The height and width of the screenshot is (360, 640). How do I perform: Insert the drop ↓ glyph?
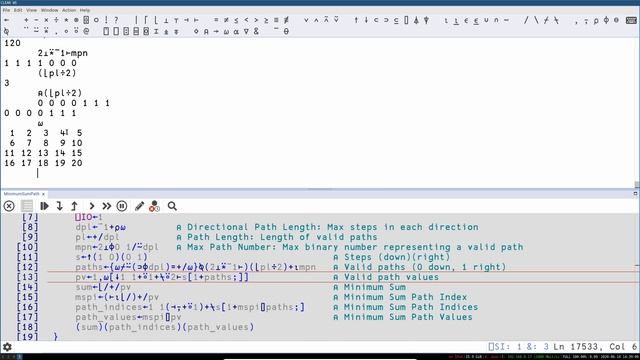tap(366, 20)
